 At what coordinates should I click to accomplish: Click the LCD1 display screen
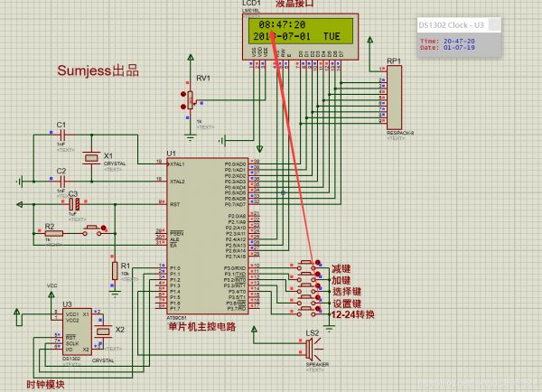(x=301, y=31)
